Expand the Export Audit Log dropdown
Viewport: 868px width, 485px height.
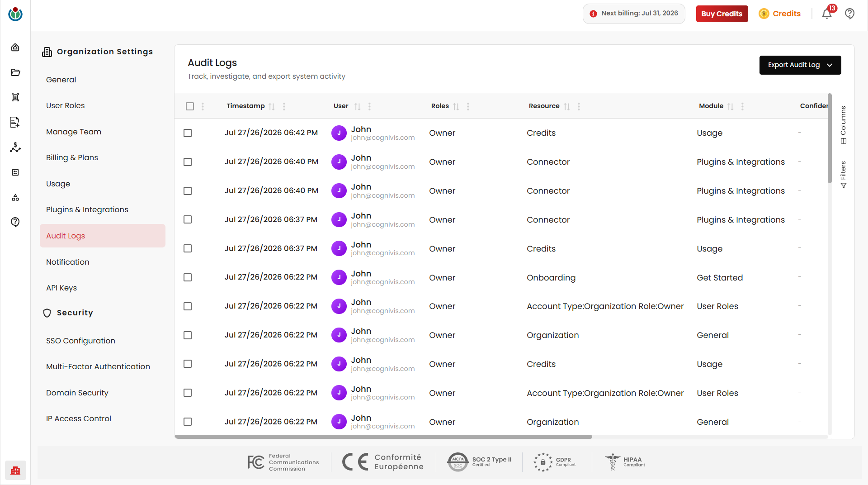pyautogui.click(x=800, y=65)
